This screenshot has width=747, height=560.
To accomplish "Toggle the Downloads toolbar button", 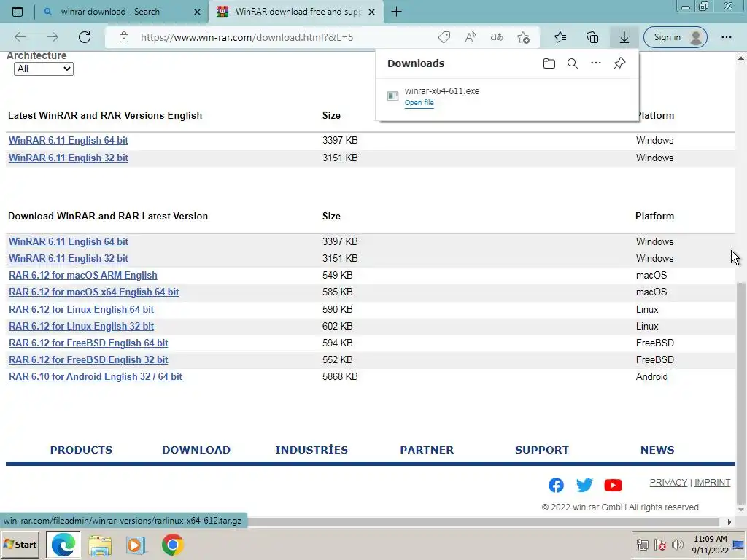I will [x=624, y=37].
